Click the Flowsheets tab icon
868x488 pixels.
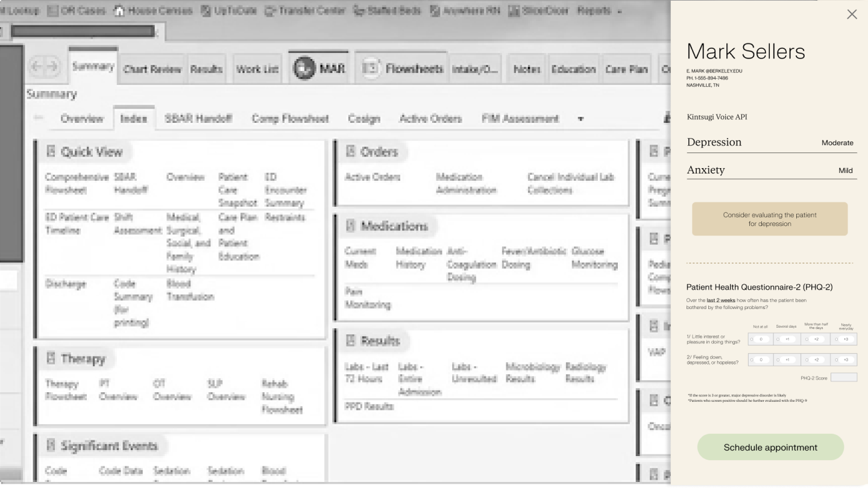371,69
